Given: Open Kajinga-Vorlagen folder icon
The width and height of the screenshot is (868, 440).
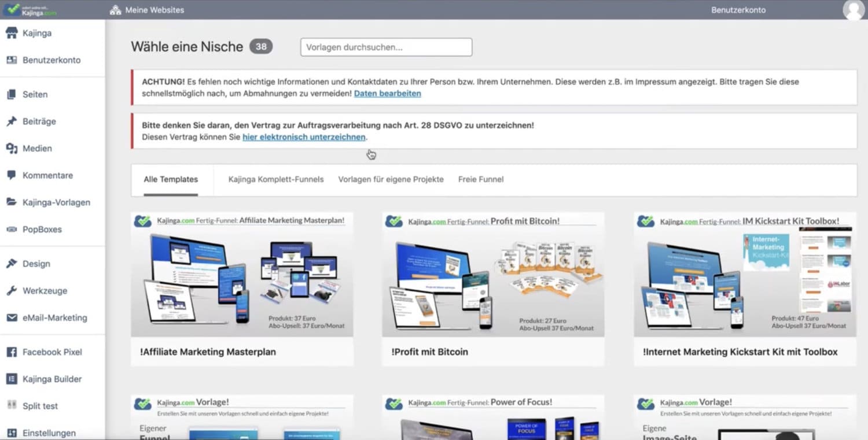Looking at the screenshot, I should click(x=12, y=202).
